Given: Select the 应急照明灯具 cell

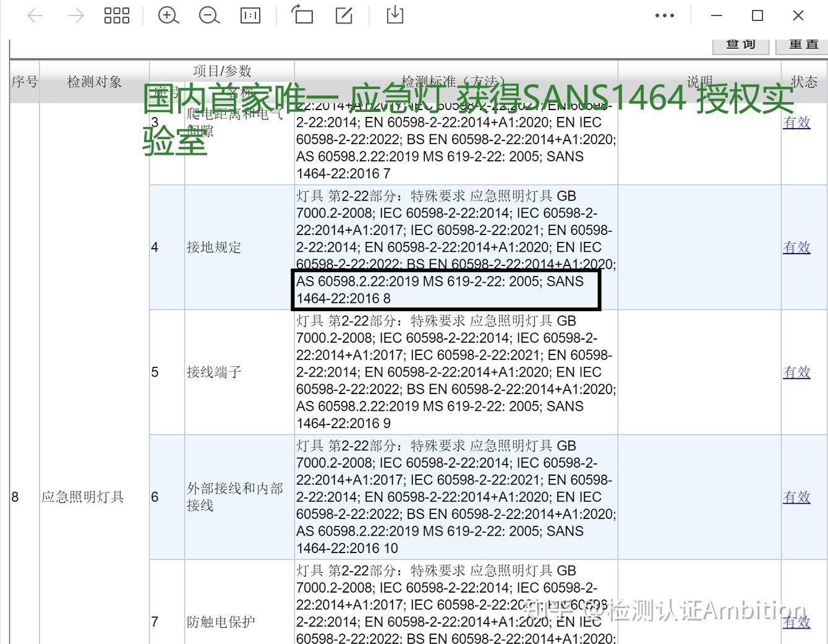Looking at the screenshot, I should pyautogui.click(x=83, y=497).
